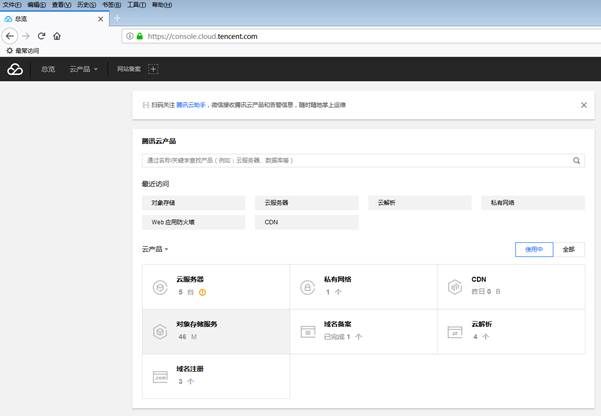Switch the filter to 全部
This screenshot has width=601, height=416.
(568, 250)
